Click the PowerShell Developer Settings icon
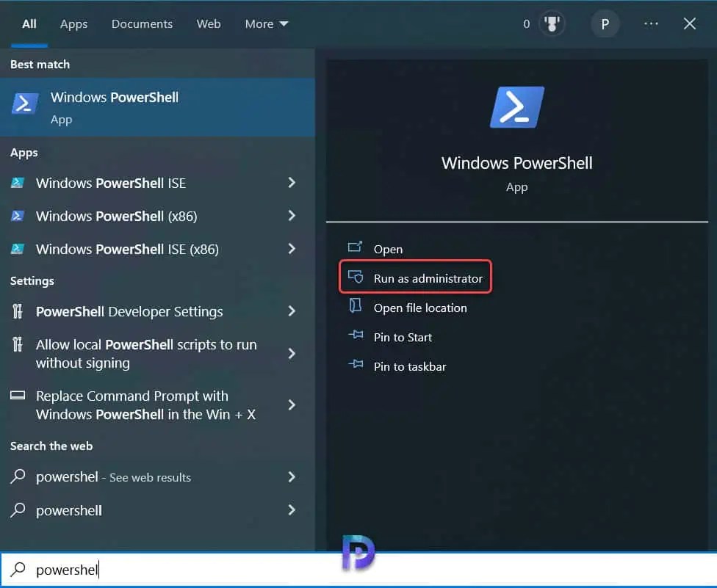Screen dimensions: 717x588 (x=17, y=311)
